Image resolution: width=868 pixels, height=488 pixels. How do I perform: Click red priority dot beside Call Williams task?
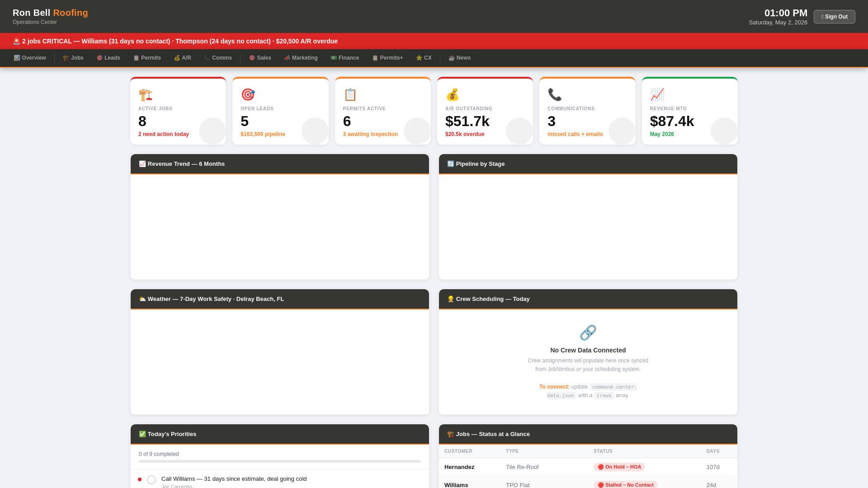140,479
